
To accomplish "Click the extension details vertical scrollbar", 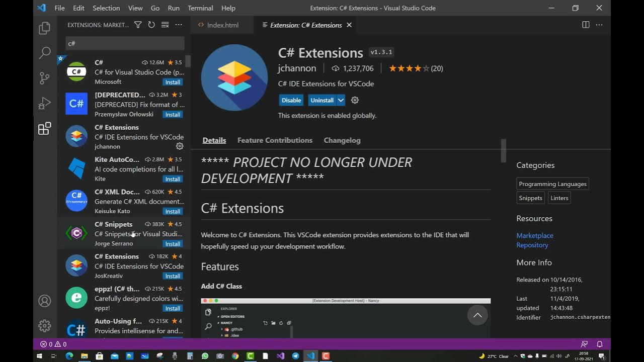I will (x=503, y=151).
